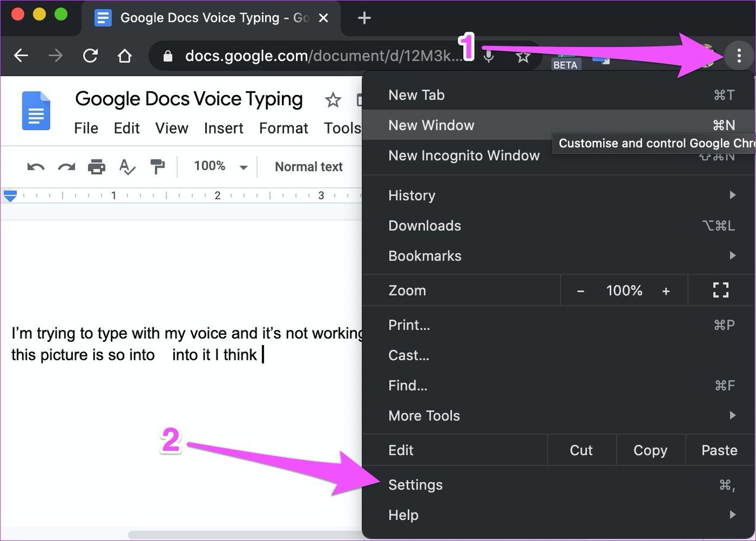Undo the last edit in Docs
Screen dimensions: 756x541
coord(36,167)
